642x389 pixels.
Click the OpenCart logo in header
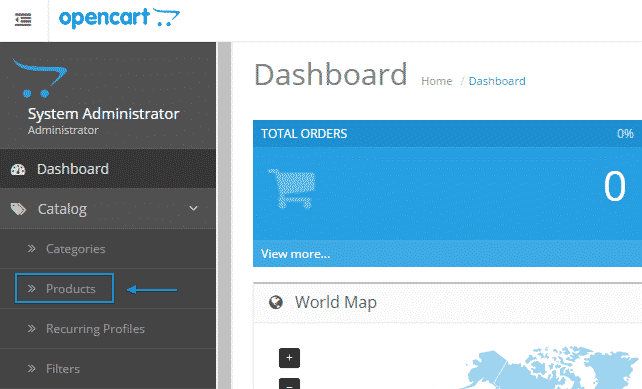click(119, 18)
